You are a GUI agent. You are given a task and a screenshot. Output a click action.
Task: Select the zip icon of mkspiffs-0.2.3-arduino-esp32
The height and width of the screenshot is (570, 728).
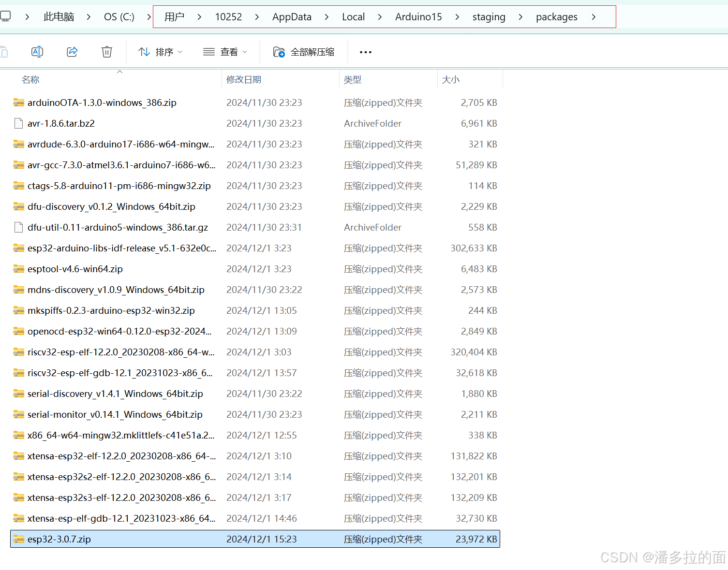(19, 310)
